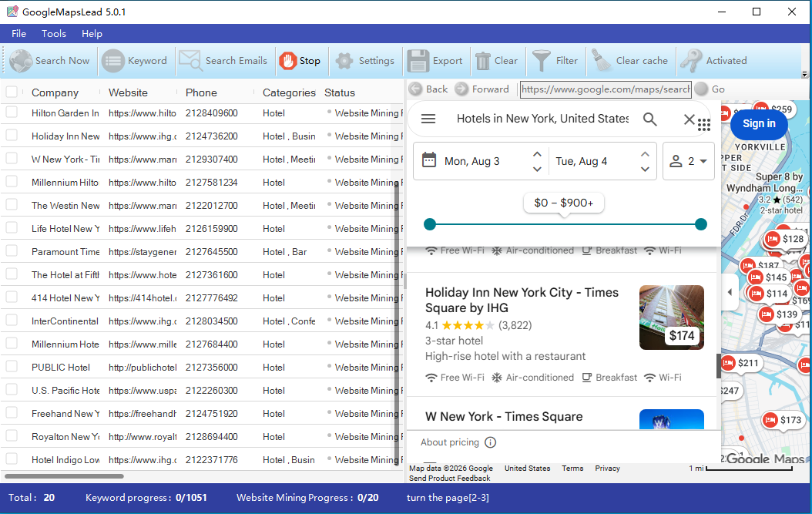
Task: Toggle the select-all header checkbox
Action: click(12, 92)
